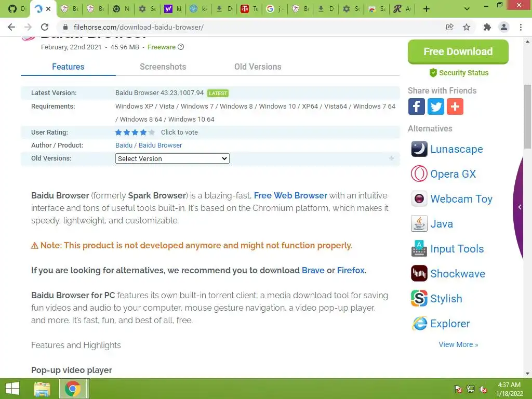Open the Chrome three-dot menu
The width and height of the screenshot is (532, 399).
coord(521,27)
